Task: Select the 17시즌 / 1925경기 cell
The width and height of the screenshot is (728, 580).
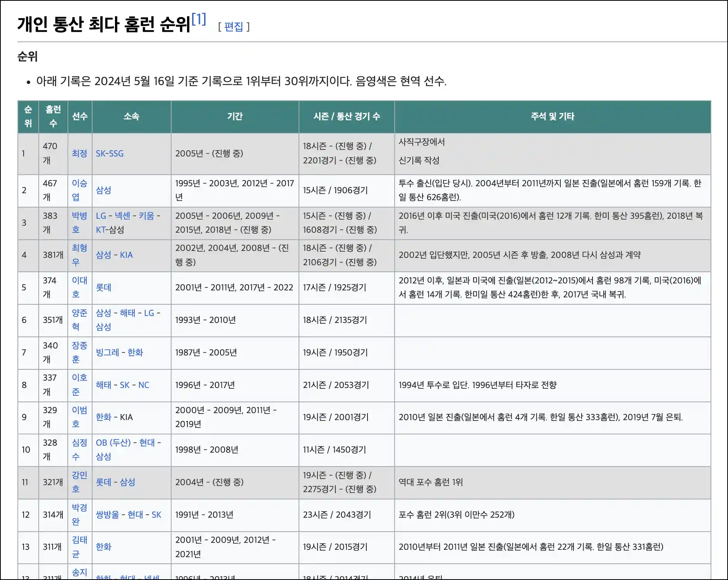Action: click(347, 287)
